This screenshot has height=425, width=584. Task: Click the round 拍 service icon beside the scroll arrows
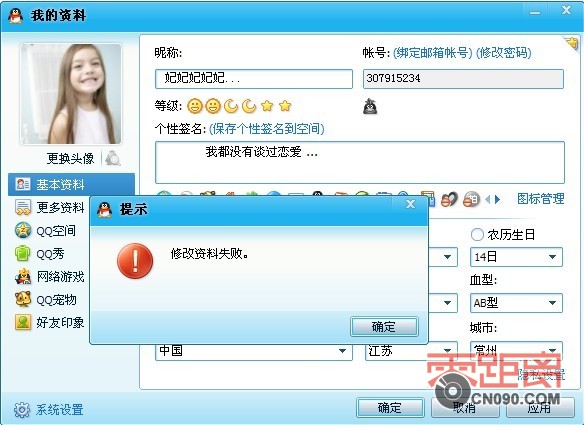click(471, 200)
